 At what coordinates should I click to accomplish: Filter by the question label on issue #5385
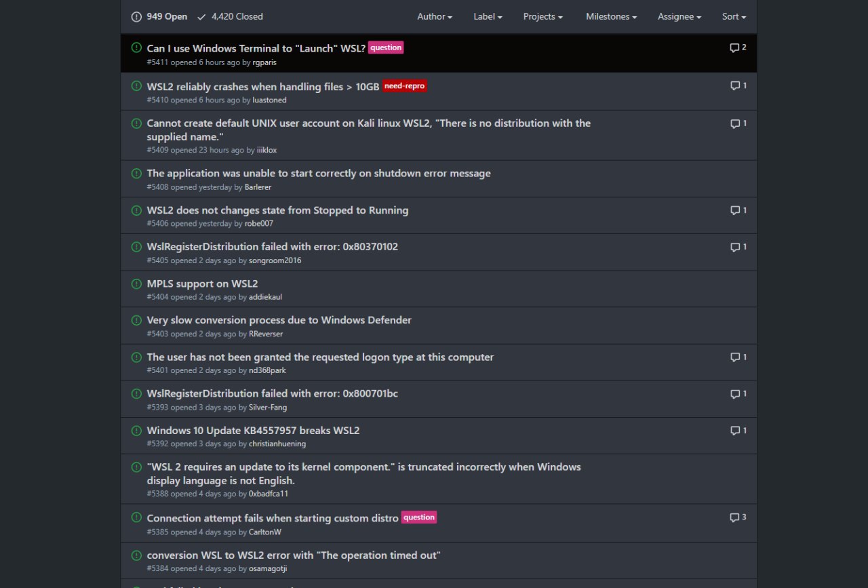click(419, 517)
